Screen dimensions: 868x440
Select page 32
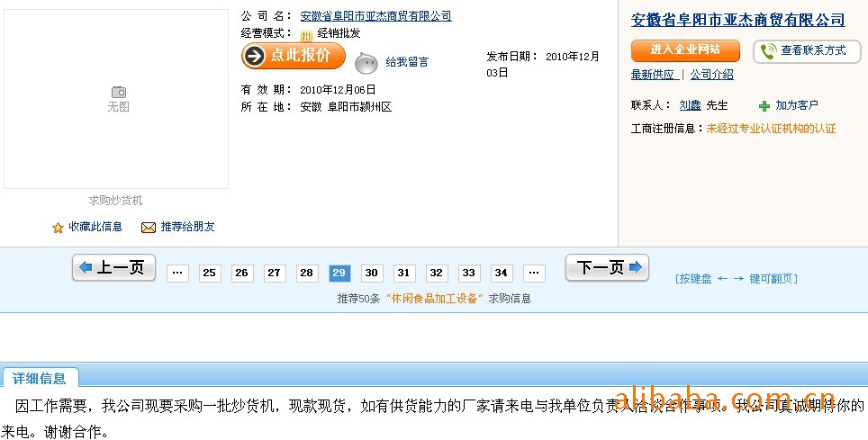point(436,273)
